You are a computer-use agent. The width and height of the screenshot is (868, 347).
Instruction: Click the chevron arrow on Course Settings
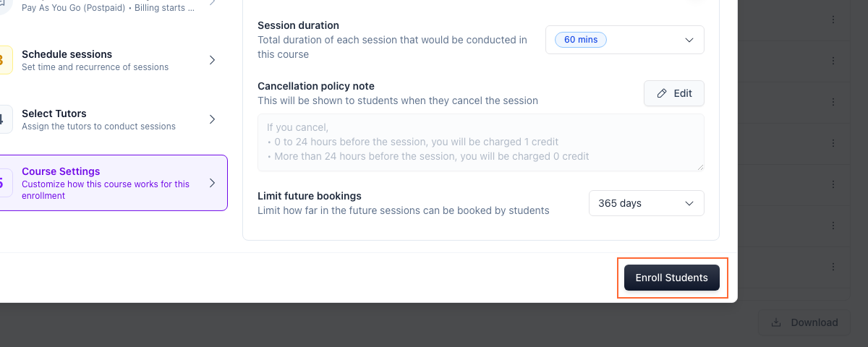[212, 183]
